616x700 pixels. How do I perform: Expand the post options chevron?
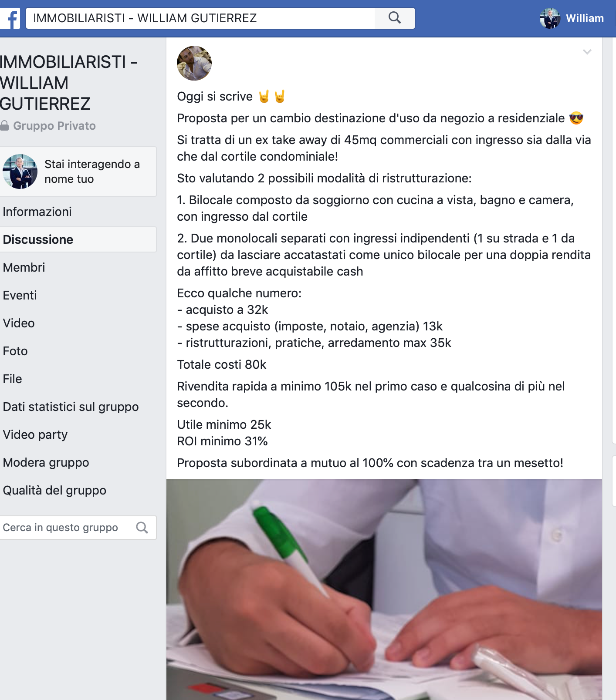[587, 52]
